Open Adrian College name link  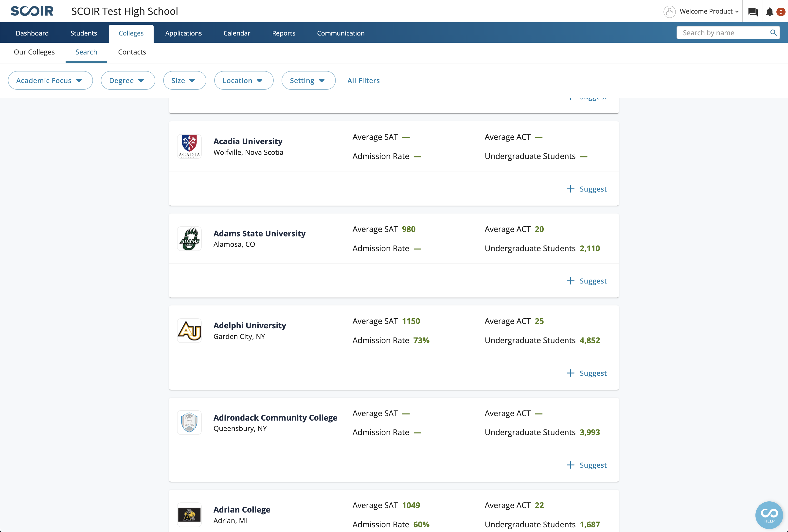[242, 509]
